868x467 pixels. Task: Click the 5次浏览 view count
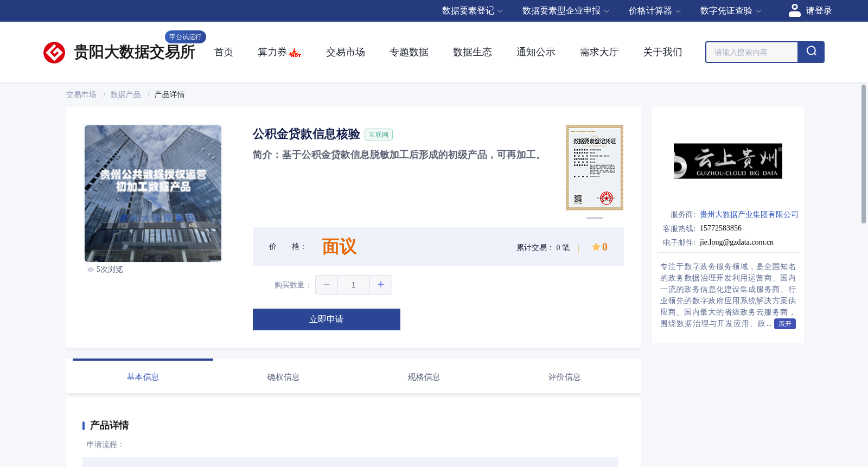(x=110, y=270)
